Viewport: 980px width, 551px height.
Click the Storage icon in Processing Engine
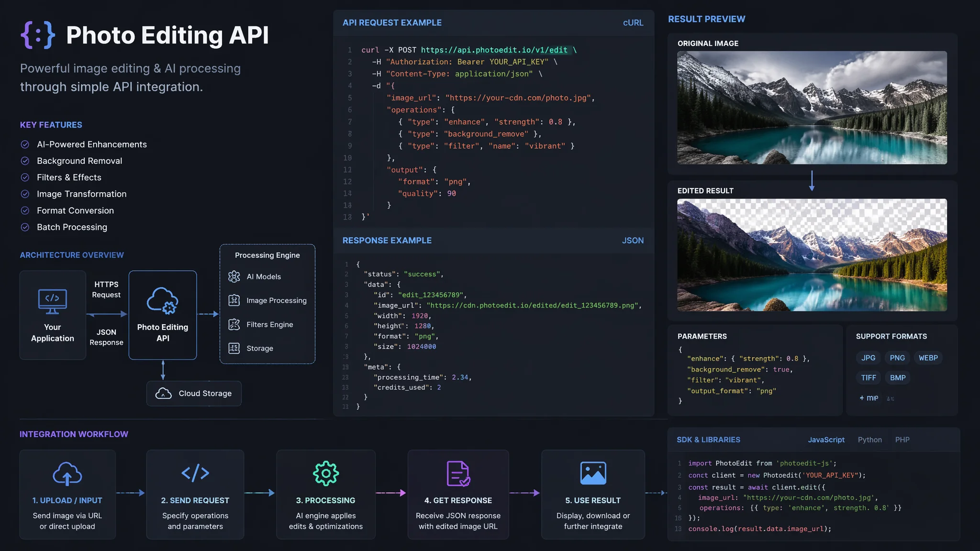click(x=234, y=348)
